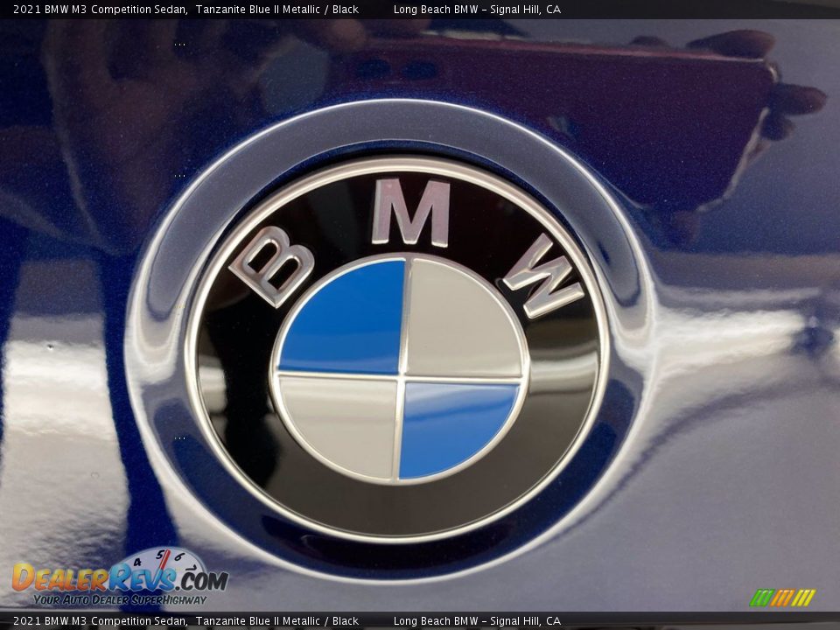Click 'Your Auto Dealer SuperHighway' tagline
Image resolution: width=840 pixels, height=630 pixels.
pyautogui.click(x=120, y=600)
